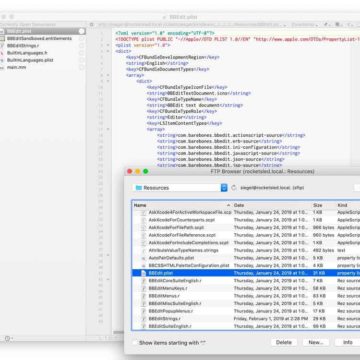Select BBEditMiscSuiteEnglish.r row
The image size is (360, 360).
coord(246,303)
